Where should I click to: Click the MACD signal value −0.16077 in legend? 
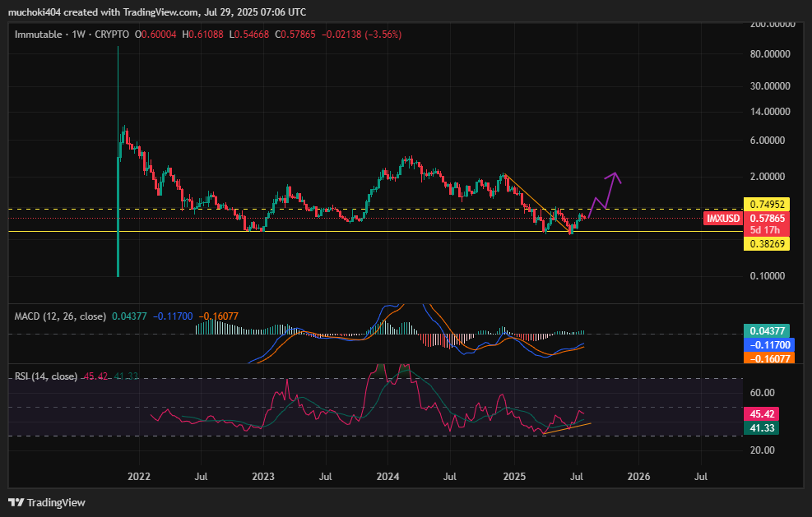[219, 316]
